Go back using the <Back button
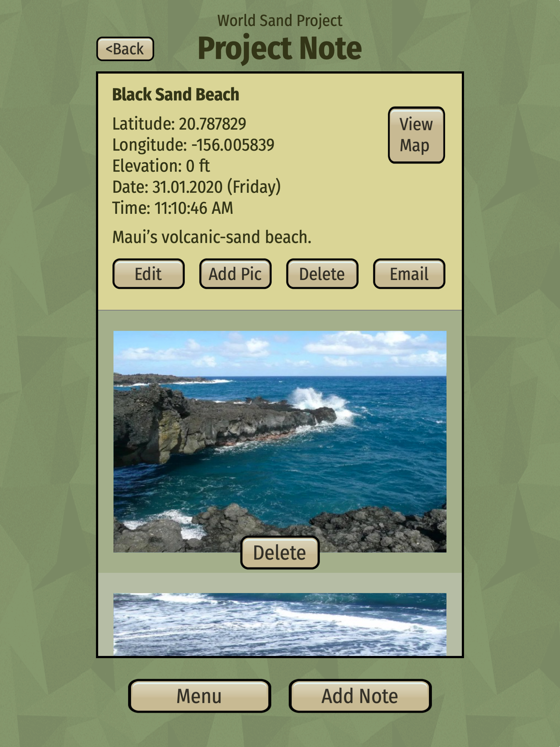The image size is (560, 747). [x=125, y=49]
